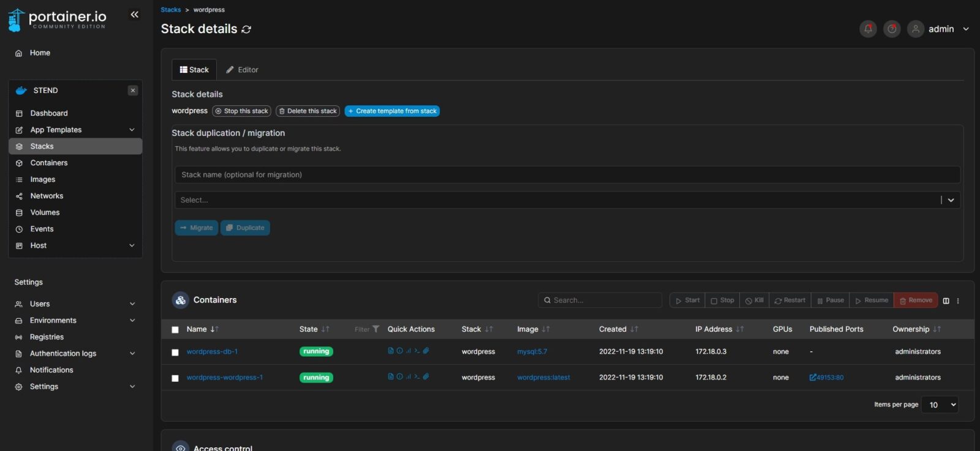The height and width of the screenshot is (451, 980).
Task: Attach to wordpress-wordpress-1 with paperclip icon
Action: [426, 376]
